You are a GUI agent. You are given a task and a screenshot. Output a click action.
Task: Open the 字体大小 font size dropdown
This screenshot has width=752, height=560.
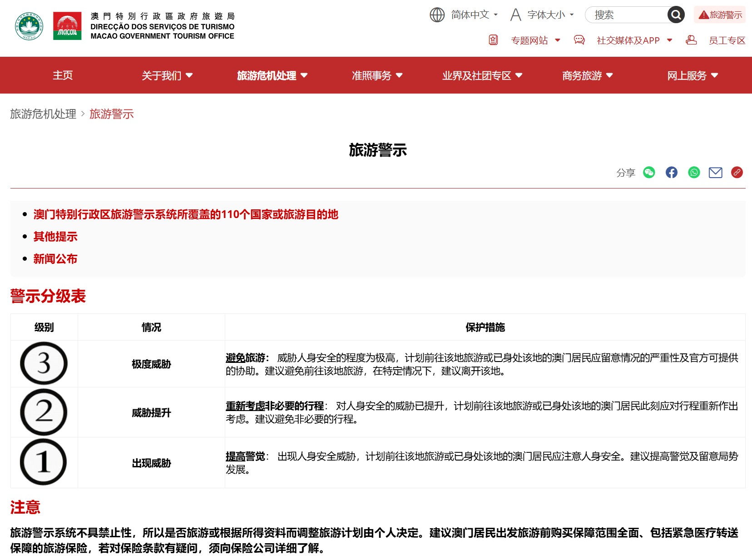(x=543, y=15)
